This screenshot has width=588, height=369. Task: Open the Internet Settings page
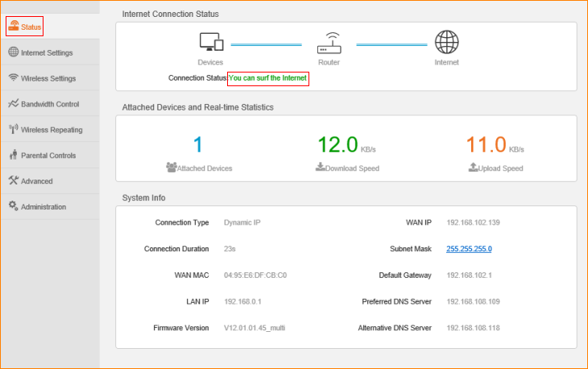[46, 52]
